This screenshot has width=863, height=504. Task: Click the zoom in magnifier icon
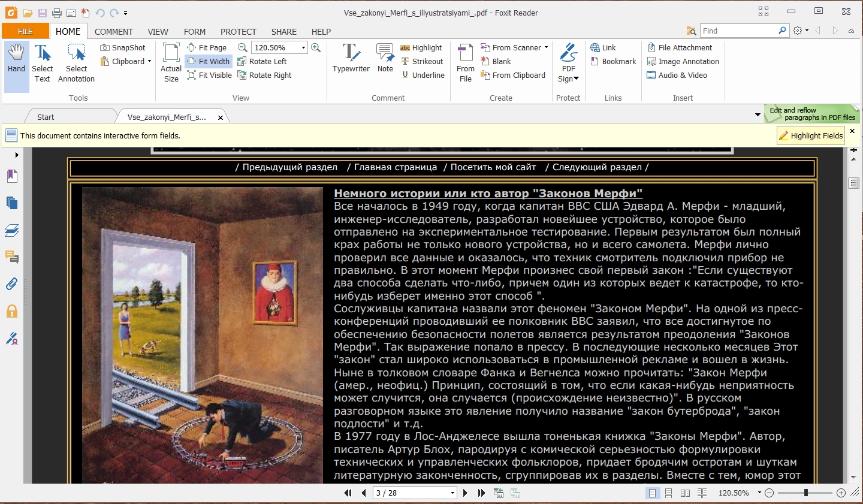point(316,47)
